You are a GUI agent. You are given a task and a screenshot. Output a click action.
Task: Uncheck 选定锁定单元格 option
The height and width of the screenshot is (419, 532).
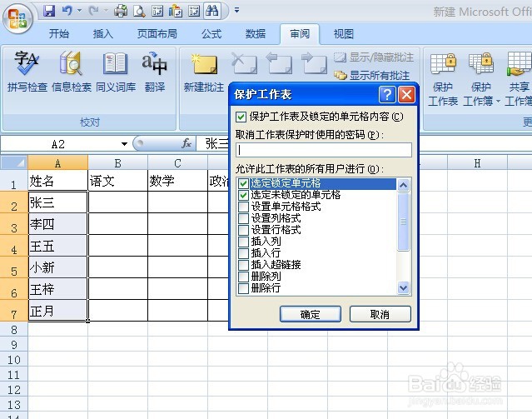click(243, 184)
